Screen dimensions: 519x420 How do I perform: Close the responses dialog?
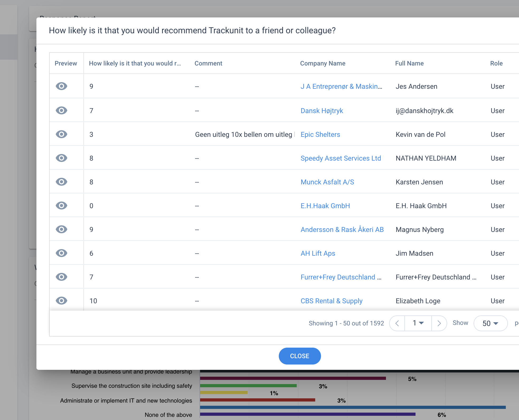click(300, 356)
